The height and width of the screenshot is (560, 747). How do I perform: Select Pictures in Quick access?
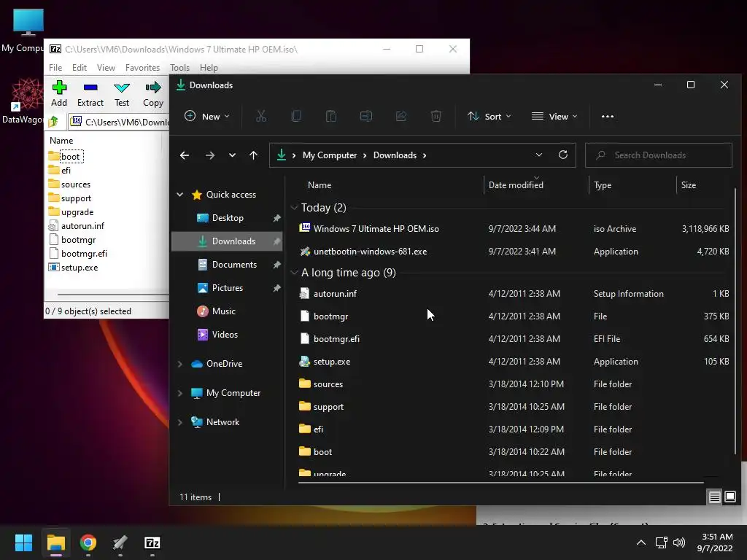pyautogui.click(x=227, y=288)
